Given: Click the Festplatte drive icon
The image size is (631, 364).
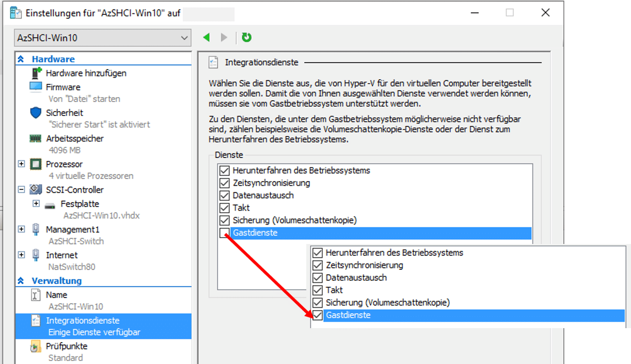Looking at the screenshot, I should tap(50, 205).
